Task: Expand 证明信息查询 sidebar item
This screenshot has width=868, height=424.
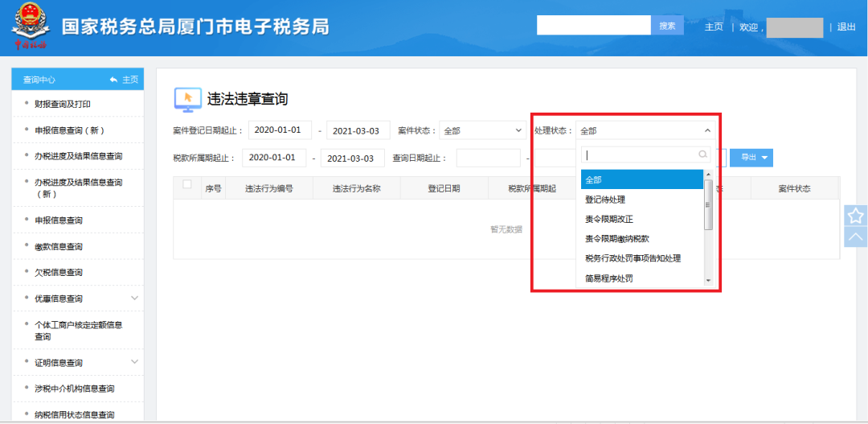Action: [135, 362]
